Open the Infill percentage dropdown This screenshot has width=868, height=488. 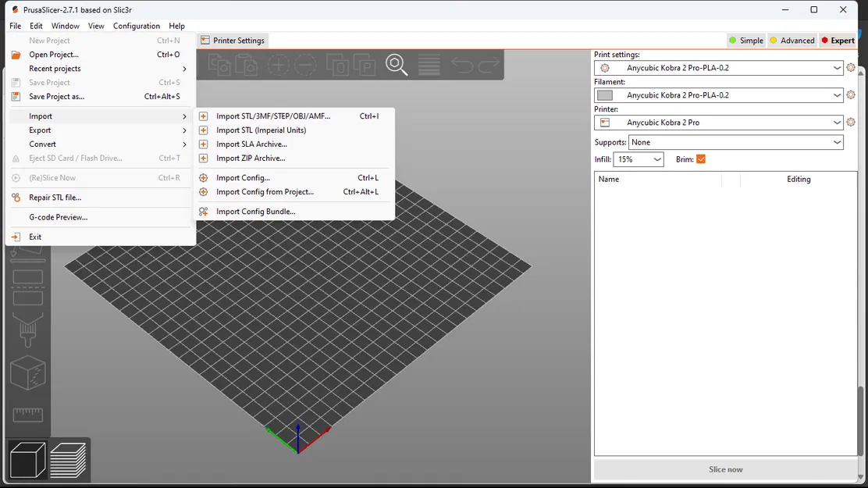coord(639,159)
